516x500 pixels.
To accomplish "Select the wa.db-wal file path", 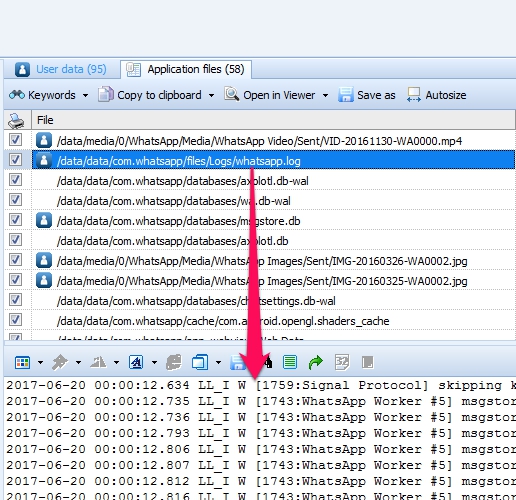I will [173, 201].
